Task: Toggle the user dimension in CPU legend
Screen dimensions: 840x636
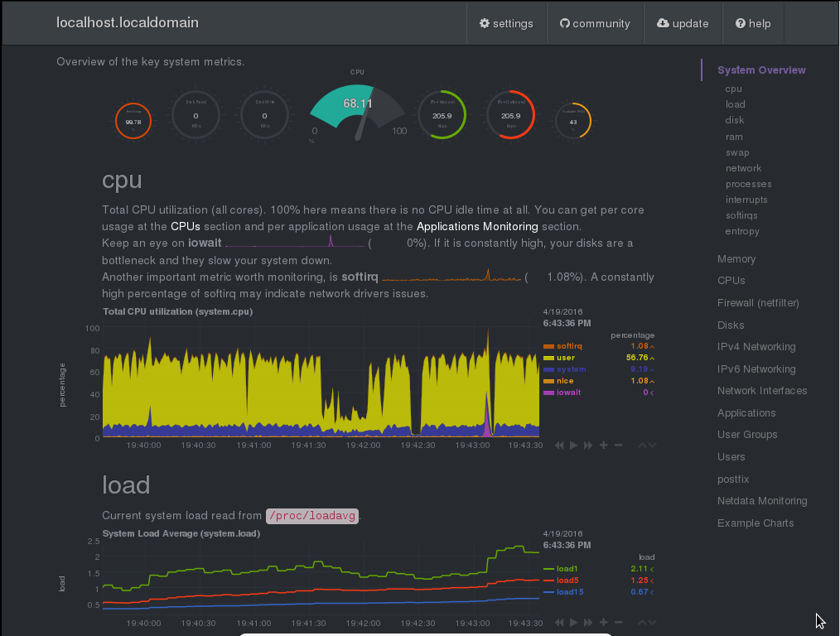Action: click(565, 358)
